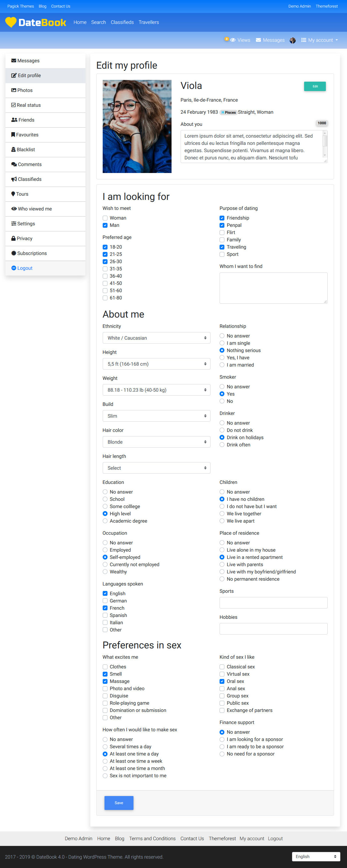Click the Privacy lock icon in sidebar

[x=14, y=239]
